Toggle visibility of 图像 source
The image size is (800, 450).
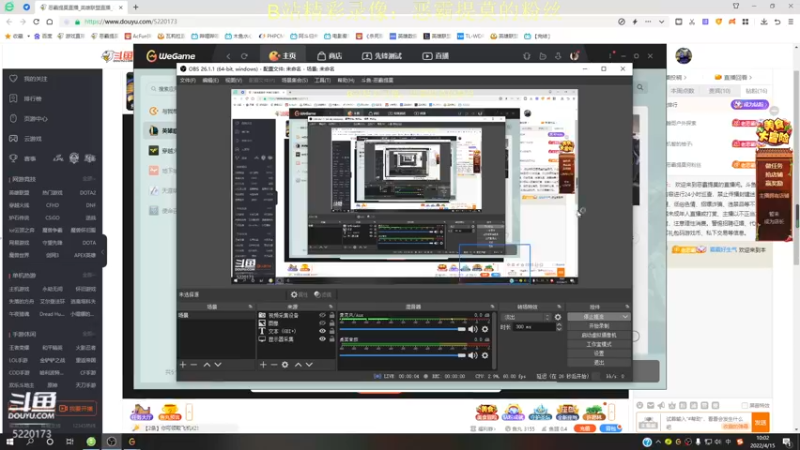tap(322, 323)
